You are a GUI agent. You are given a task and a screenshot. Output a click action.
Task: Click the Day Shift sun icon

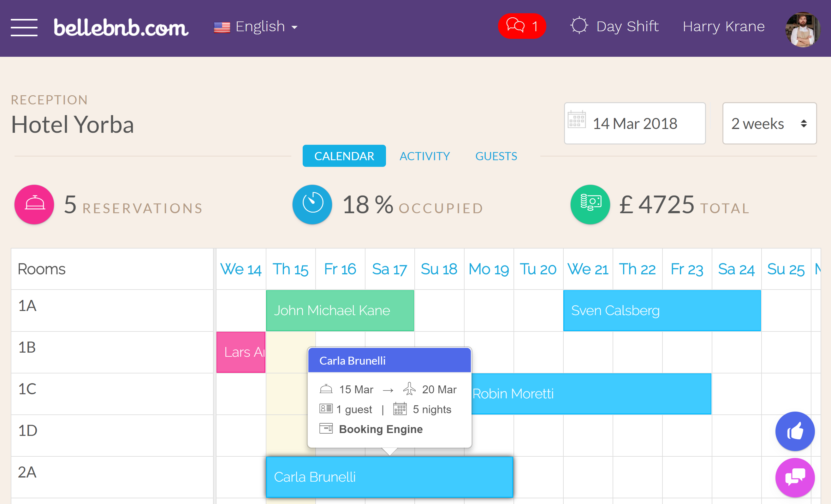[x=579, y=26]
